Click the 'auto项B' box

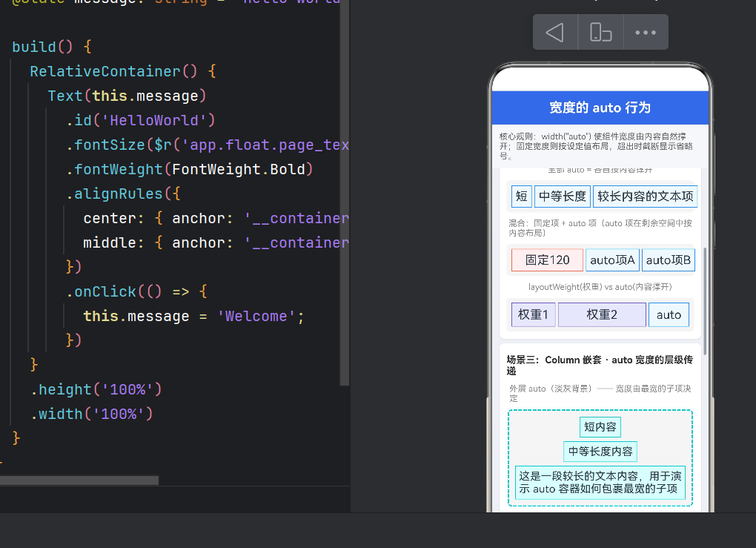669,260
